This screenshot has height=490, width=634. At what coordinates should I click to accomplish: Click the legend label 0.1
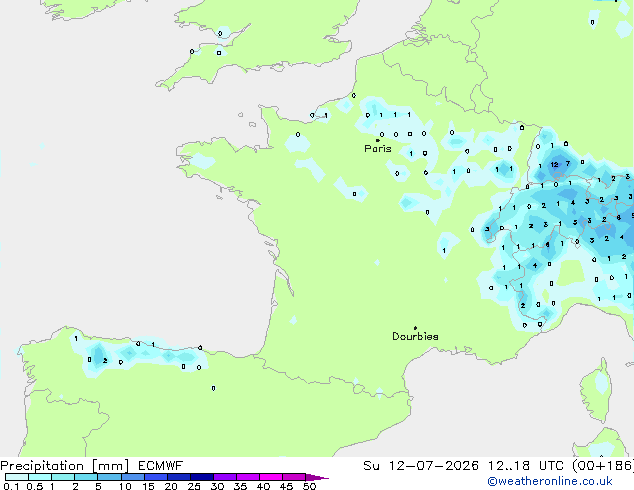coord(11,486)
